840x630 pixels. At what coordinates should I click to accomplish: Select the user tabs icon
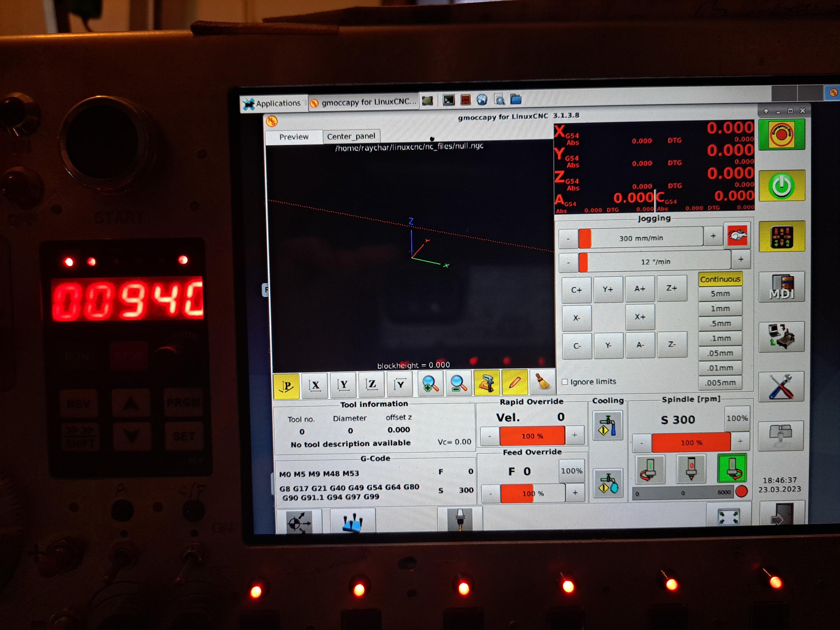click(x=781, y=436)
